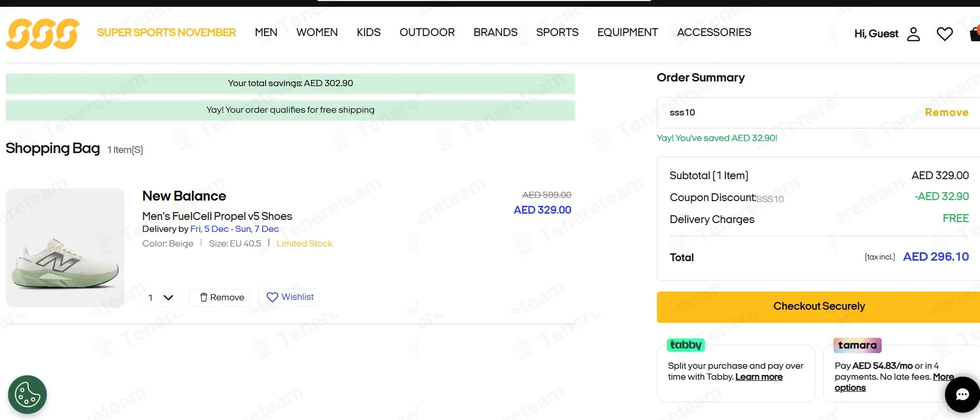The image size is (980, 420).
Task: Open the Outdoor menu
Action: (x=427, y=32)
